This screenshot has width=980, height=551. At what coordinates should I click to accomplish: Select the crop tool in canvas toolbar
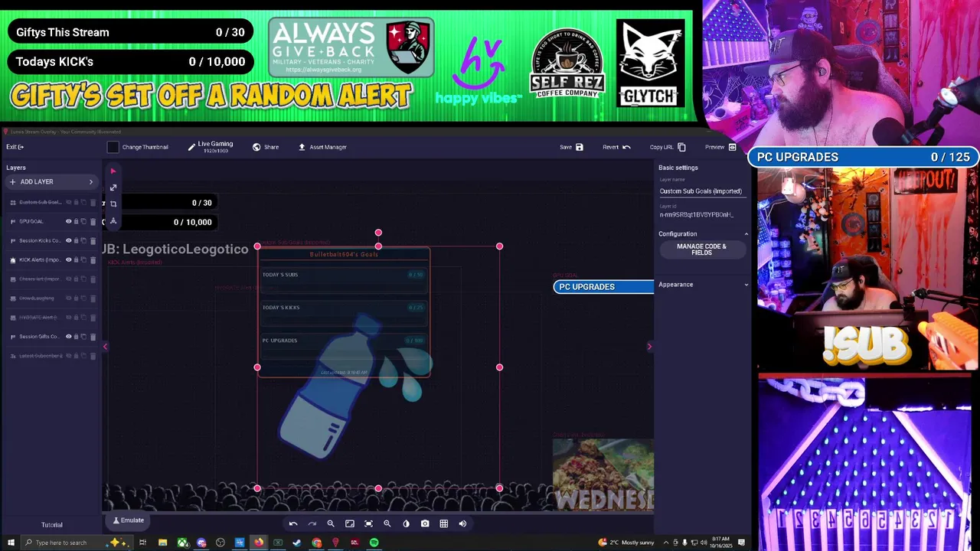(x=113, y=204)
